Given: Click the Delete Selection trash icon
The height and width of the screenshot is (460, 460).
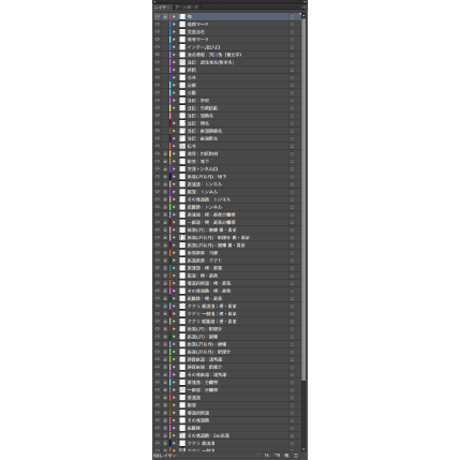Looking at the screenshot, I should [x=296, y=455].
